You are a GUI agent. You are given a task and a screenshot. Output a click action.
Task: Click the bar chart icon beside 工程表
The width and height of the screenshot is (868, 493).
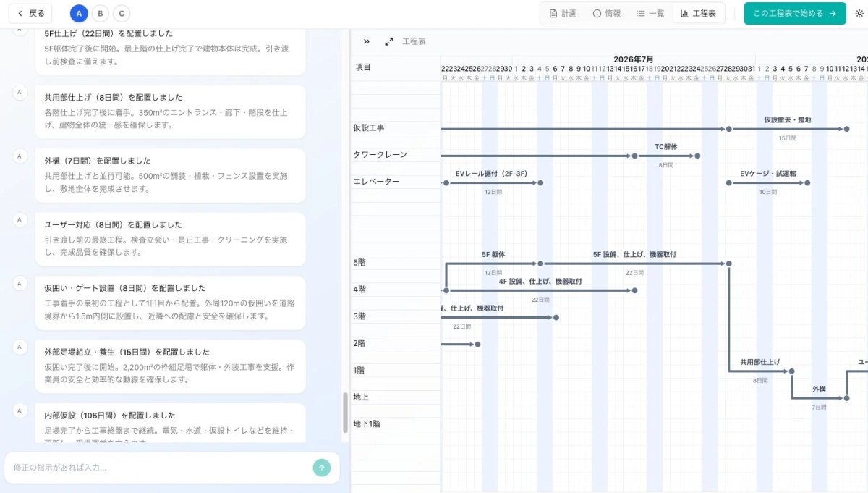[684, 13]
